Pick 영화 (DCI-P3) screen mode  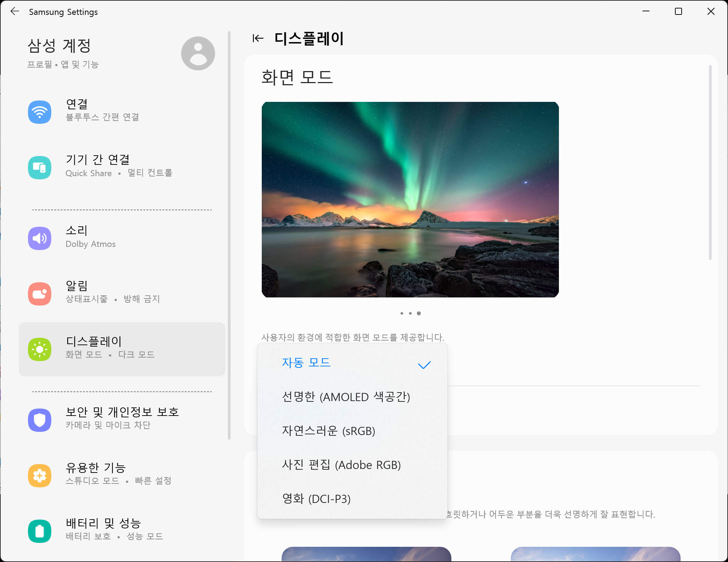coord(353,499)
